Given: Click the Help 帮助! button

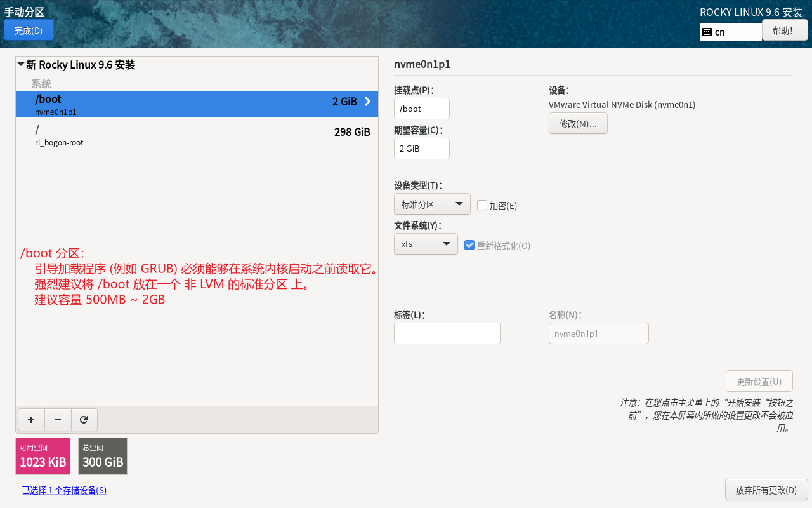Looking at the screenshot, I should tap(785, 30).
